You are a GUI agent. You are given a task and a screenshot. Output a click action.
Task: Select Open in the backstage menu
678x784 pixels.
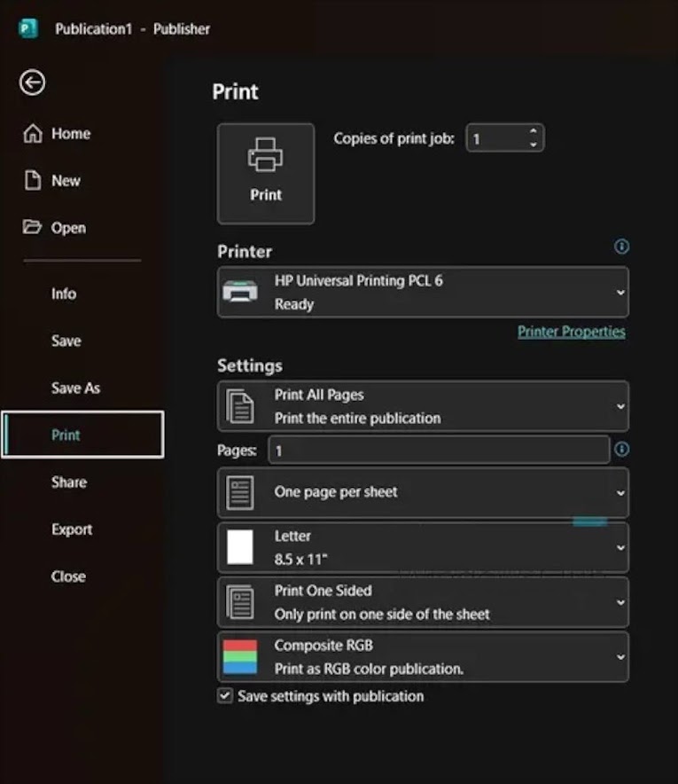pos(83,228)
